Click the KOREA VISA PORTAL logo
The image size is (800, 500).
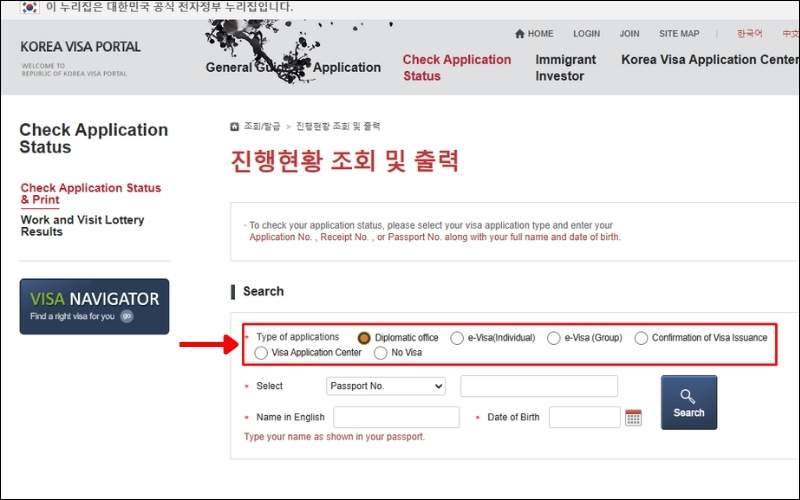tap(81, 47)
